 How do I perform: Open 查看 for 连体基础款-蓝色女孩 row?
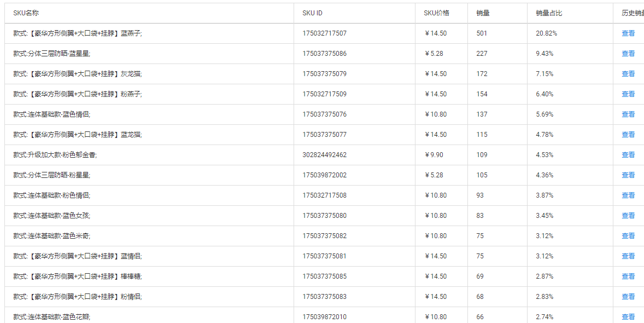[x=628, y=216]
